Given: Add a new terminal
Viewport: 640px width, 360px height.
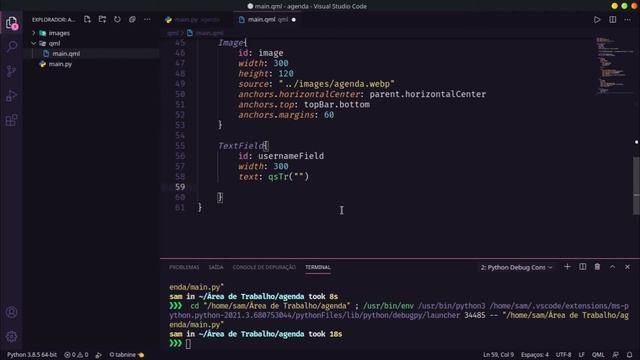Looking at the screenshot, I should (x=567, y=267).
